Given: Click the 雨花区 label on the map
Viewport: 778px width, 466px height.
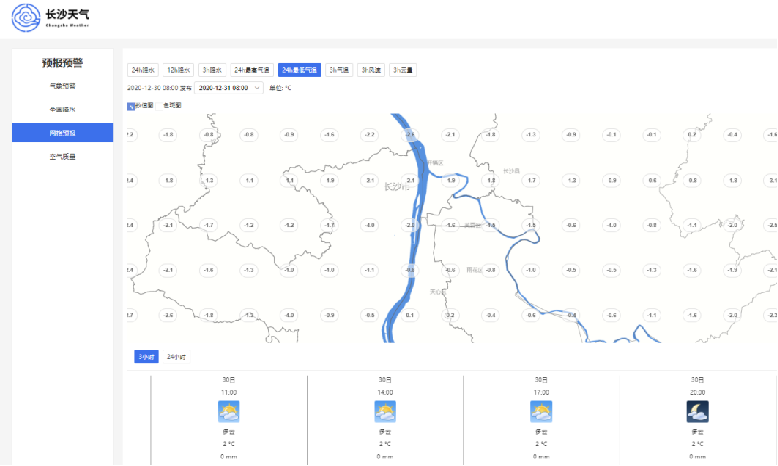Looking at the screenshot, I should point(475,270).
